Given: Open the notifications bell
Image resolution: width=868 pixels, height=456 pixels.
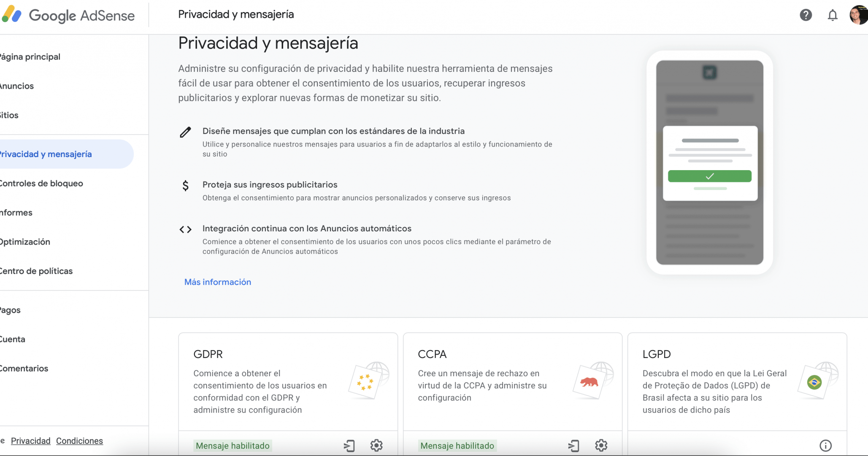Looking at the screenshot, I should 832,15.
